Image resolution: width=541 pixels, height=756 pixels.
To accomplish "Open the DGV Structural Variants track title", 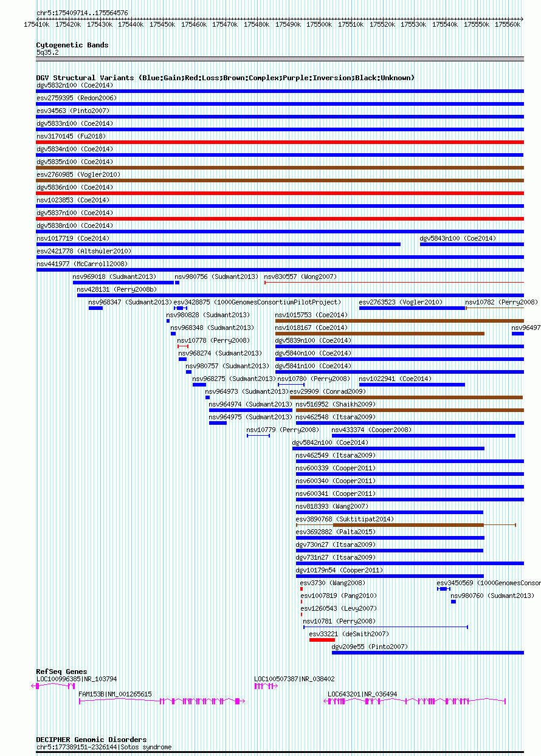I will [x=226, y=78].
